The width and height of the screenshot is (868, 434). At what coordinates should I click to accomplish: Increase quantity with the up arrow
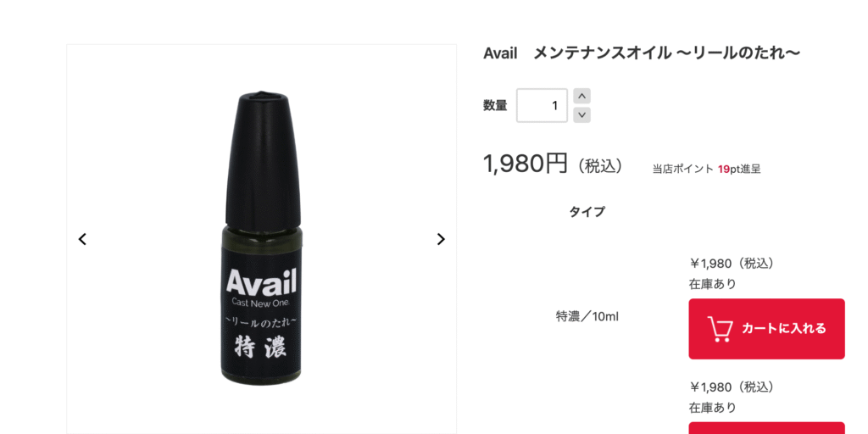581,96
